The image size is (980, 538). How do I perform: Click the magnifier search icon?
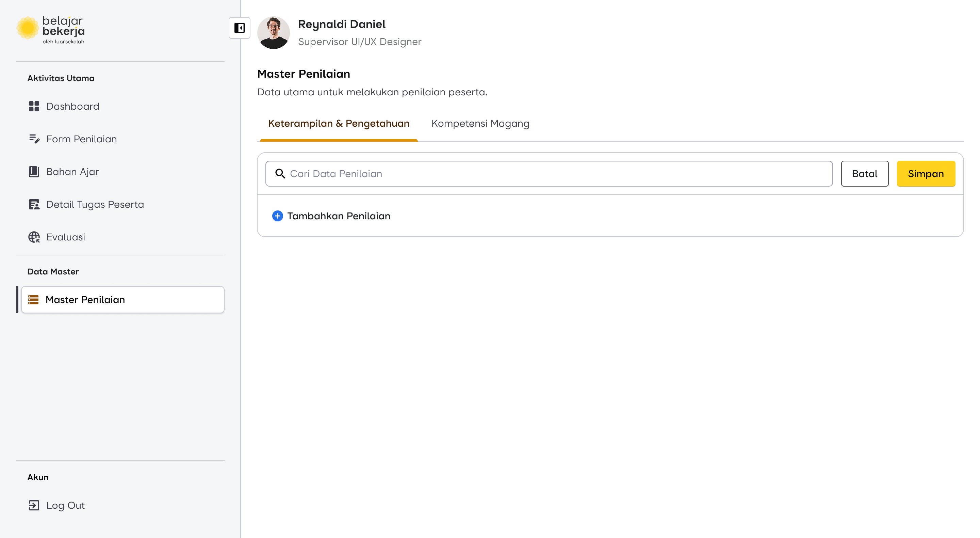coord(280,174)
